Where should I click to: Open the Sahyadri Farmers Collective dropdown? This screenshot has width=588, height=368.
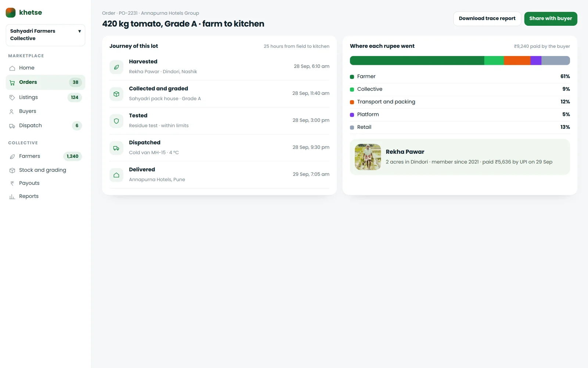(x=46, y=35)
